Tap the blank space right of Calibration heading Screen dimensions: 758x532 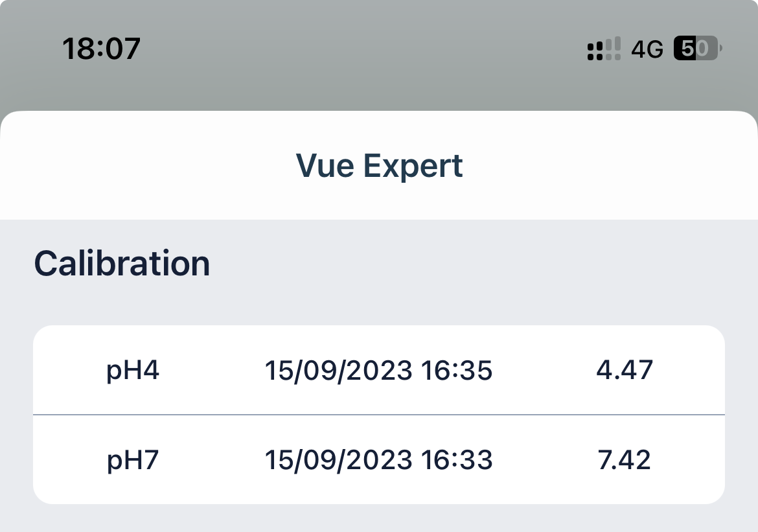click(486, 264)
